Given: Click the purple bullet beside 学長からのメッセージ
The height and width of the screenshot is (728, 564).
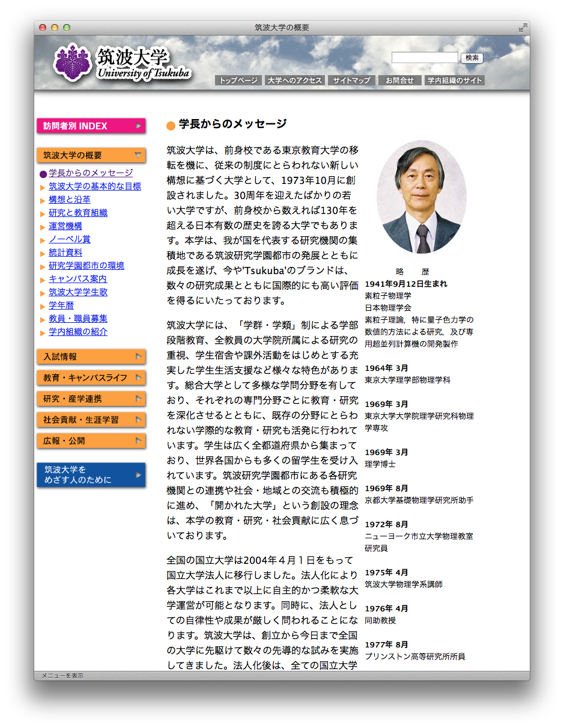Looking at the screenshot, I should pos(43,174).
